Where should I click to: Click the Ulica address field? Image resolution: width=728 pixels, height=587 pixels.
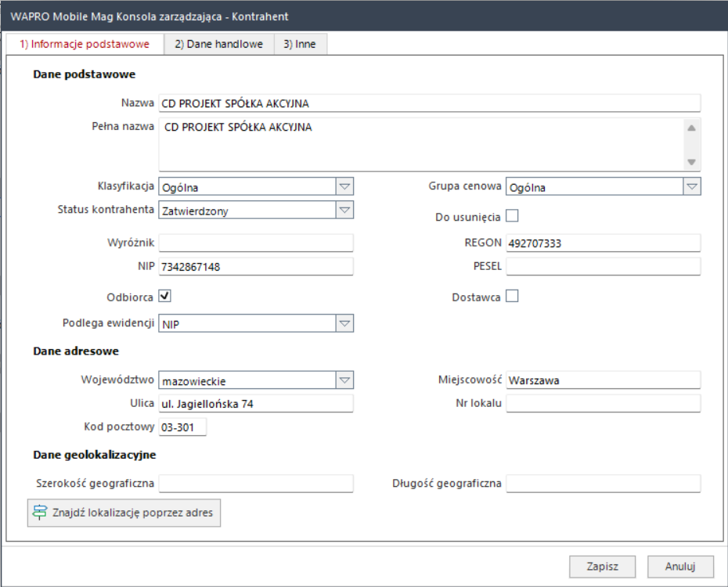256,403
